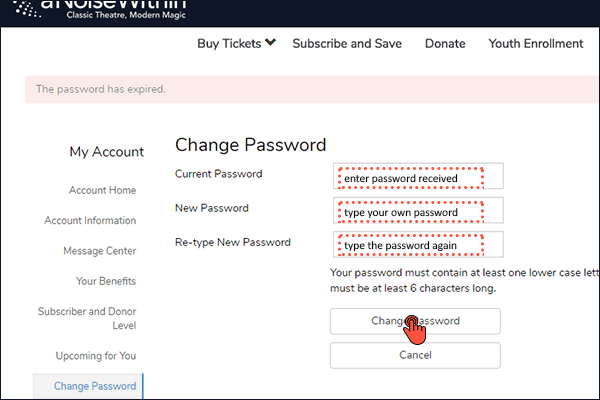
Task: Click the Cancel button
Action: [x=415, y=355]
